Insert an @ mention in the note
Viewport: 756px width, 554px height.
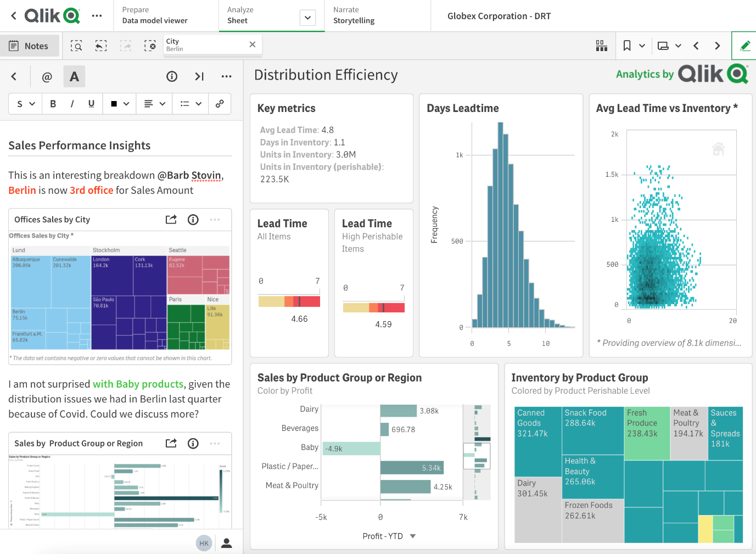coord(47,77)
